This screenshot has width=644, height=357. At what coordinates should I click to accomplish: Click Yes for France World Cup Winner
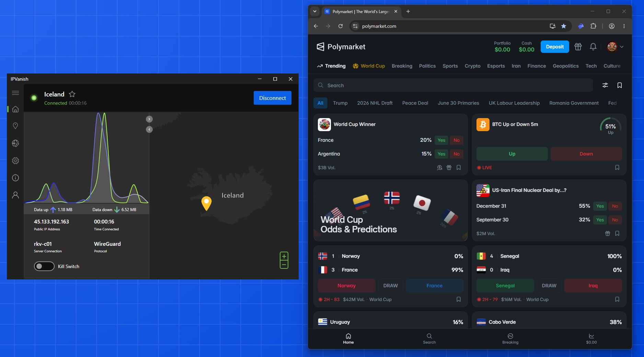441,140
